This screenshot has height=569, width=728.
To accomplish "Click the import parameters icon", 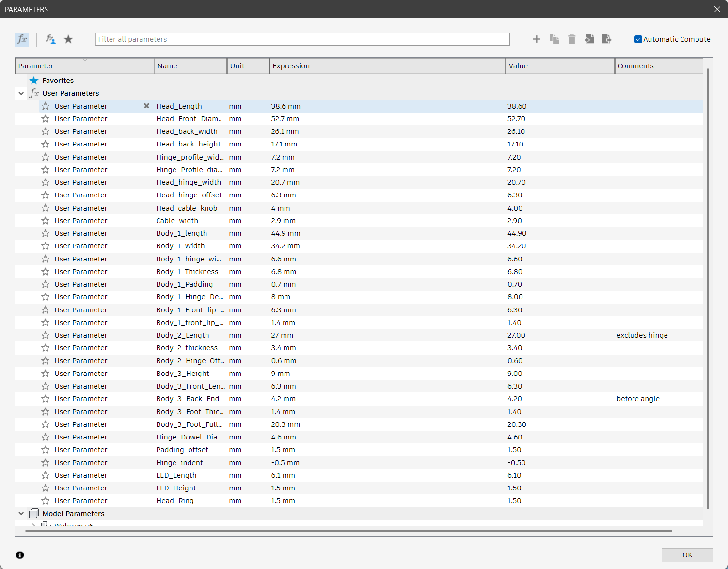I will tap(589, 39).
